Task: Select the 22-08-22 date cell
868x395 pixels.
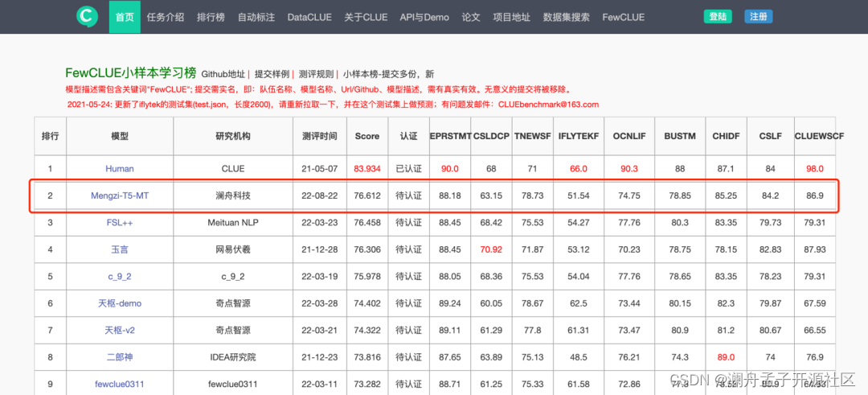Action: coord(319,195)
